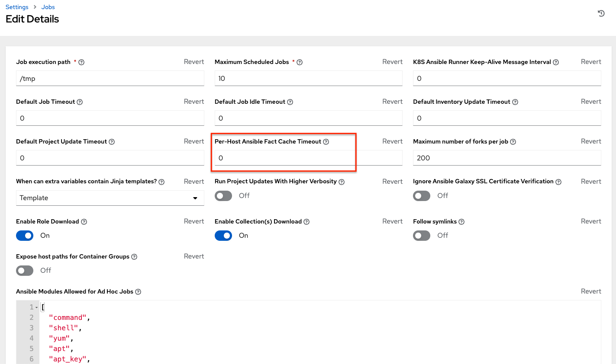
Task: Click the help icon next to Default Job Timeout
Action: [80, 102]
